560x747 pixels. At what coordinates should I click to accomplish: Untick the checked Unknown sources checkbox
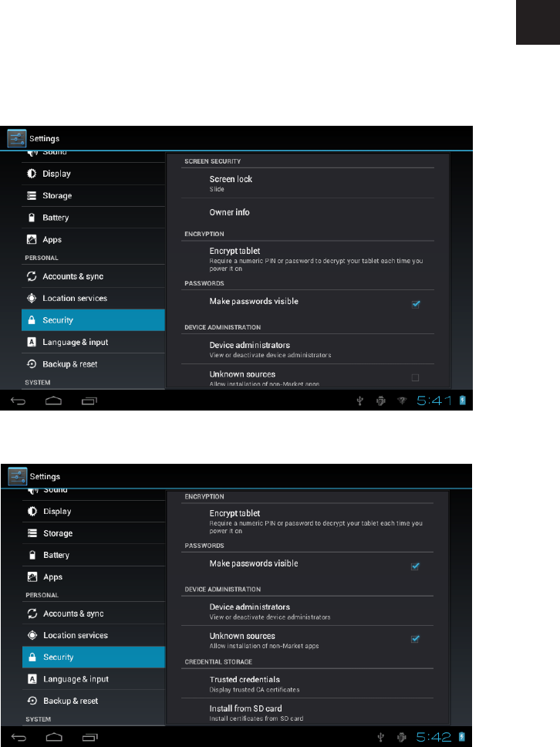pyautogui.click(x=415, y=639)
